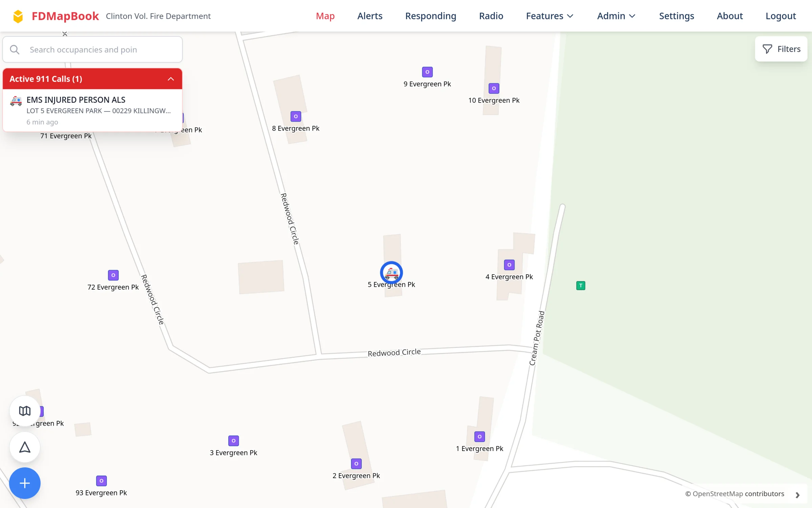Viewport: 812px width, 508px height.
Task: Open the Settings page
Action: click(x=676, y=16)
